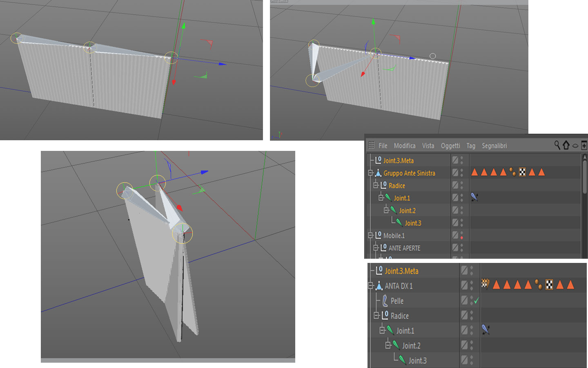Click the polygon object icon of ANTA DX 1

coord(379,285)
